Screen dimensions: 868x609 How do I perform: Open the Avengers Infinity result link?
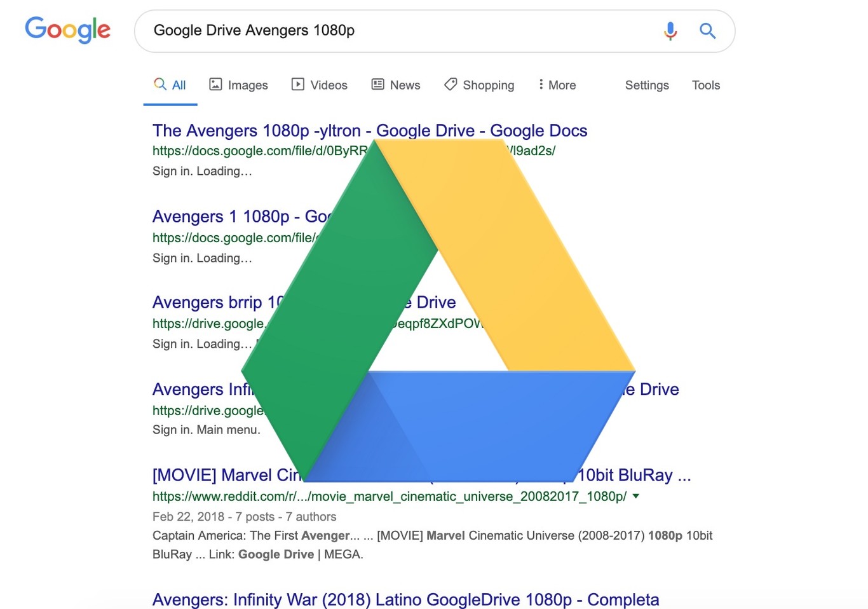pos(203,389)
